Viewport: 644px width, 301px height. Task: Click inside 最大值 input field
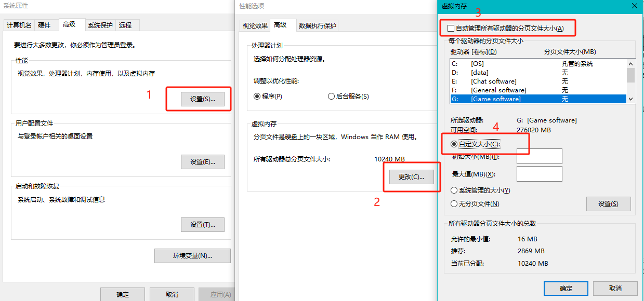[539, 174]
